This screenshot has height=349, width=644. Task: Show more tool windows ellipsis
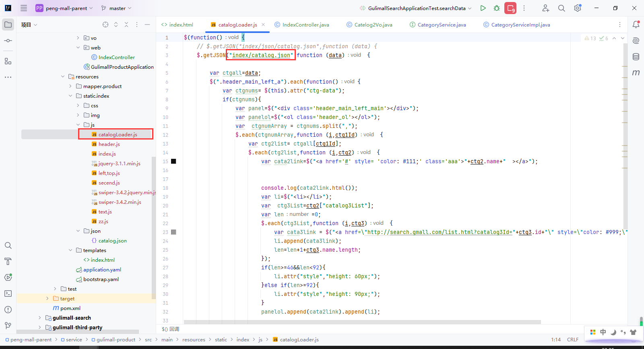pos(8,77)
